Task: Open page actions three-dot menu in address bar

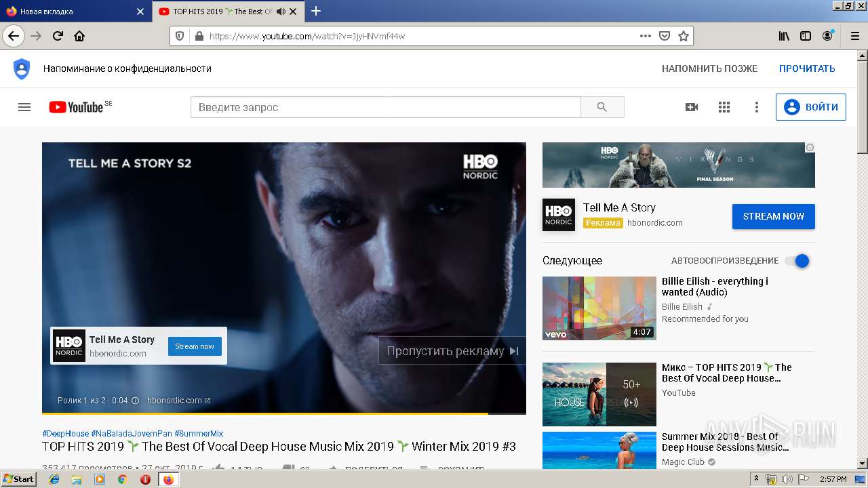Action: tap(645, 36)
